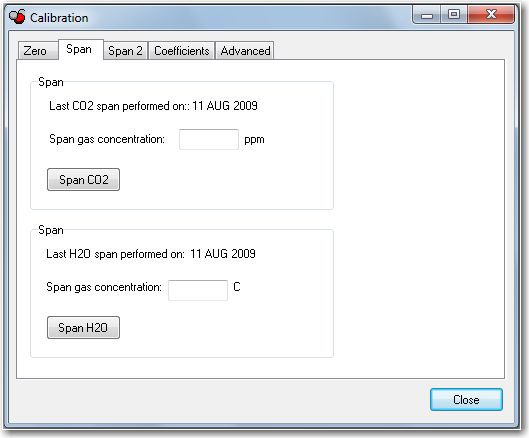Screen dimensions: 529x438
Task: Minimize the Calibration window
Action: pos(427,15)
